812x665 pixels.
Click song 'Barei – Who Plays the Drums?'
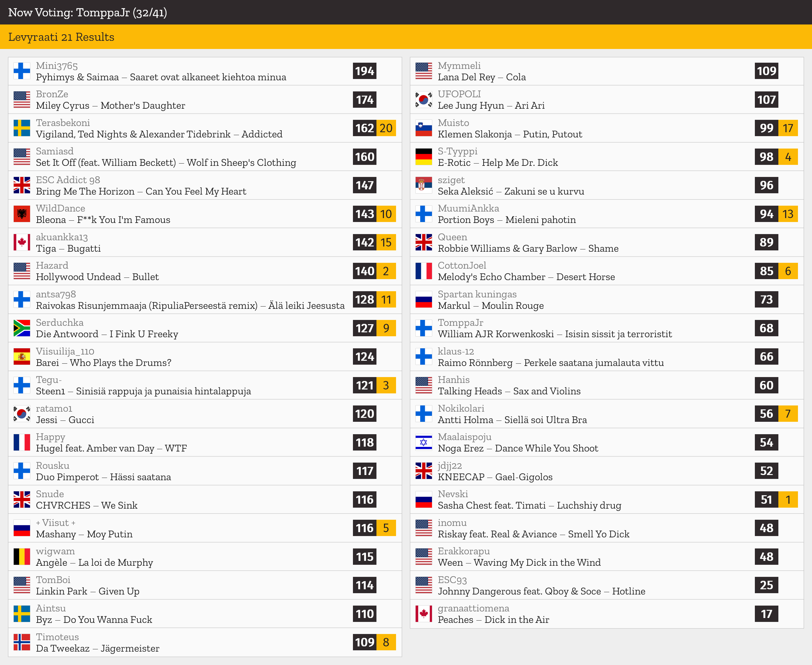pyautogui.click(x=104, y=363)
